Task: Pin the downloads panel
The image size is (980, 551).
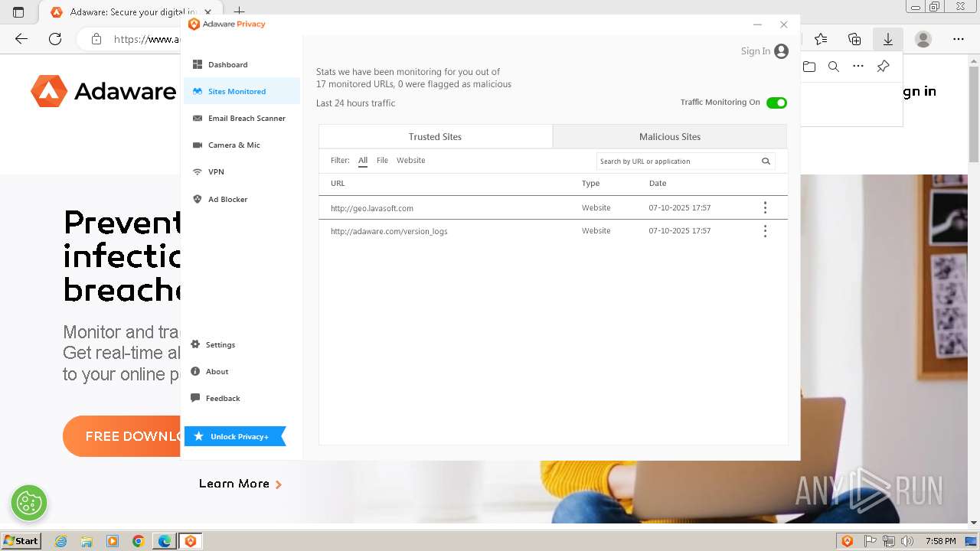Action: click(883, 67)
